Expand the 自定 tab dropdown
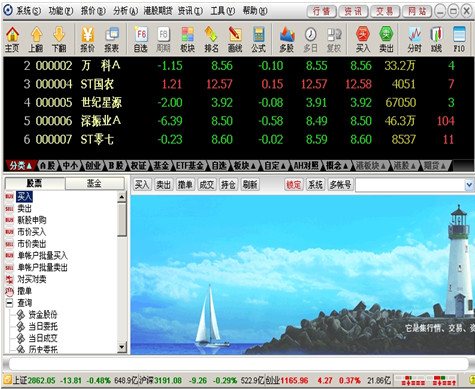 point(275,165)
